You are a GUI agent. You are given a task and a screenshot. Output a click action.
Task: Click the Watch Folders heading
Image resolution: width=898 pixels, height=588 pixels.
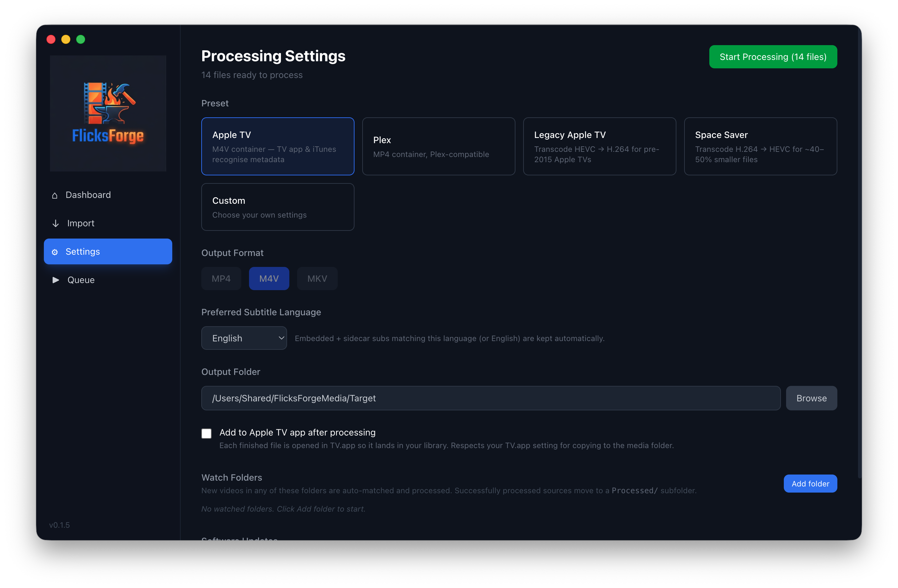tap(232, 477)
